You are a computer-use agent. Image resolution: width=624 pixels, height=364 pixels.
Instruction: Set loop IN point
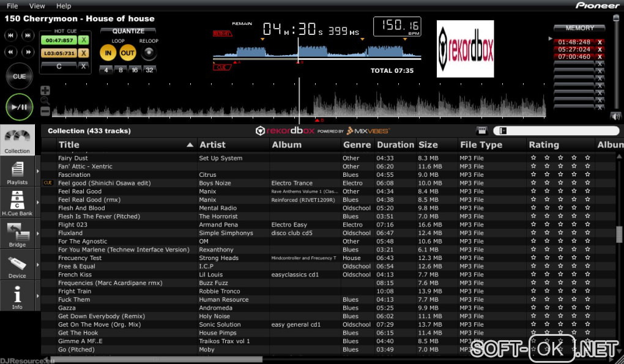tap(108, 53)
